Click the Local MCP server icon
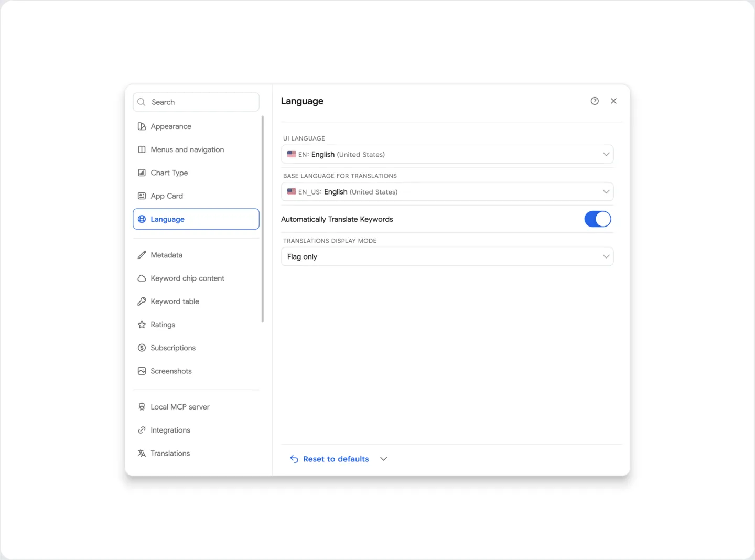This screenshot has width=755, height=560. (142, 407)
